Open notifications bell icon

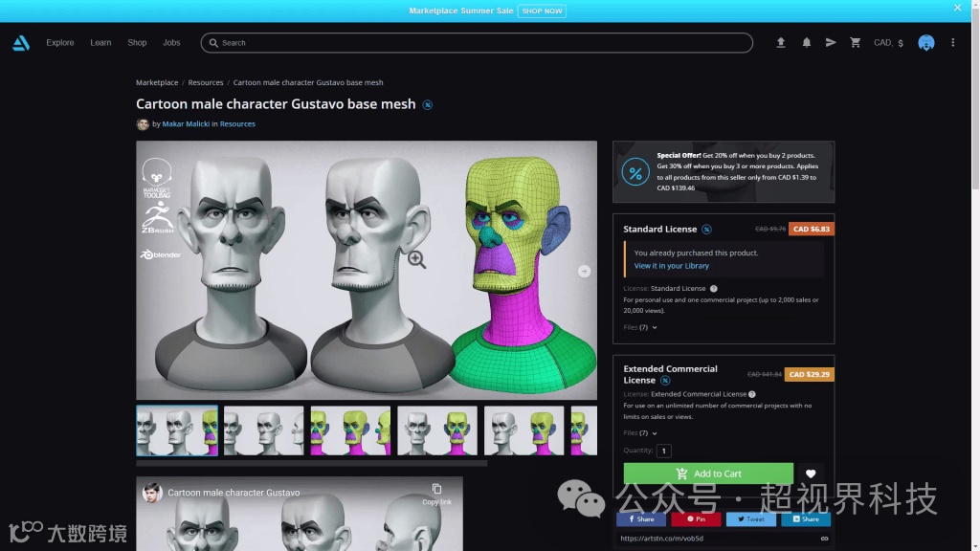[806, 42]
